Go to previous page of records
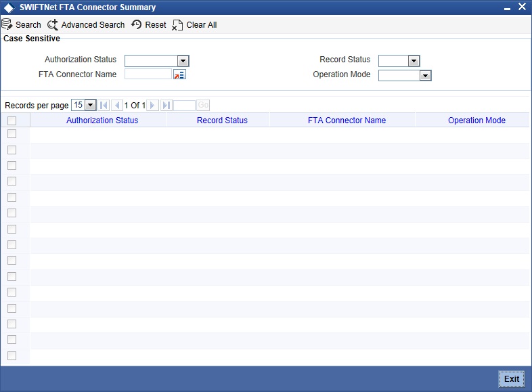The height and width of the screenshot is (392, 532). click(x=117, y=105)
